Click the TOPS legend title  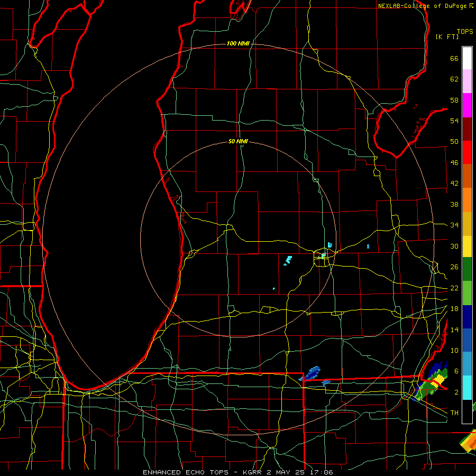click(x=465, y=31)
